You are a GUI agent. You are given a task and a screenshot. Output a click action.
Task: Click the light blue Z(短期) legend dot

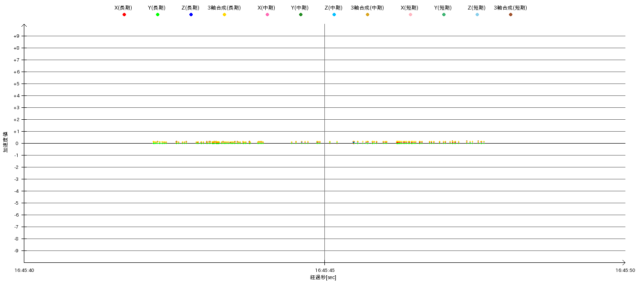pos(477,15)
